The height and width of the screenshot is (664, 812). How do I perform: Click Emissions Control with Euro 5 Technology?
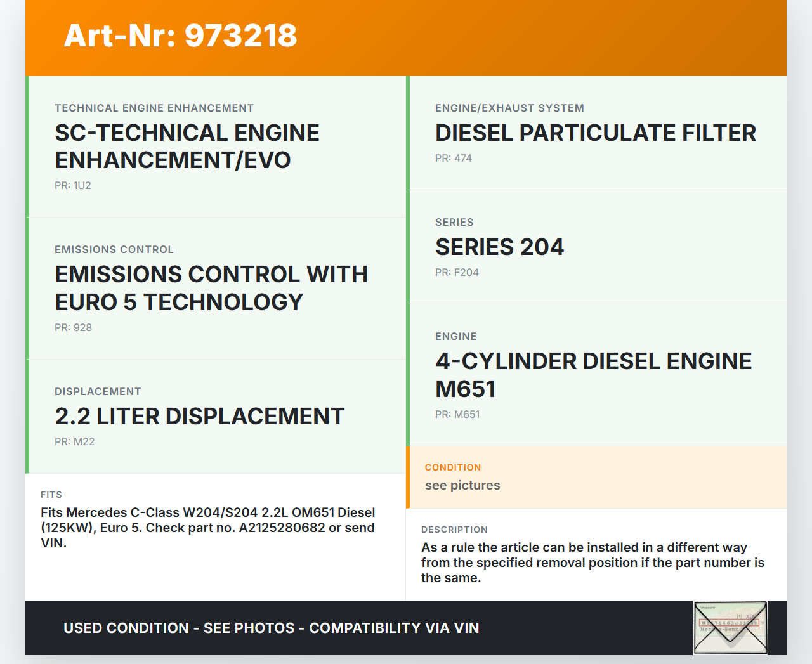tap(211, 288)
